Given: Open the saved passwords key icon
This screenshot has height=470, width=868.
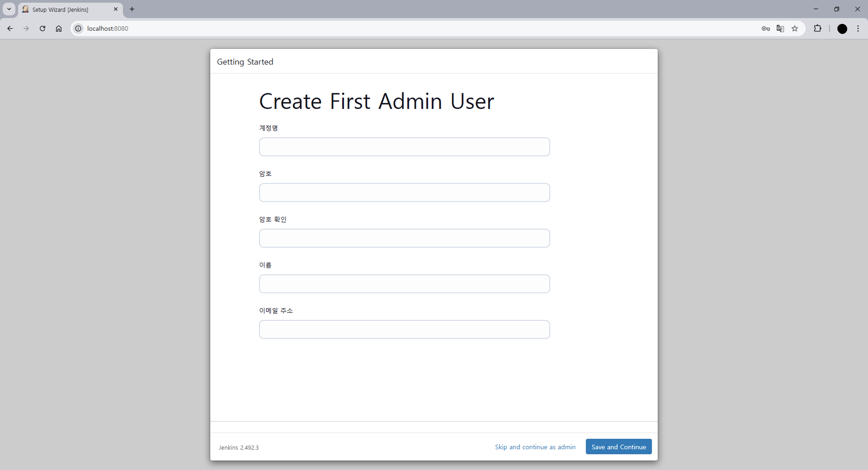Looking at the screenshot, I should 766,29.
